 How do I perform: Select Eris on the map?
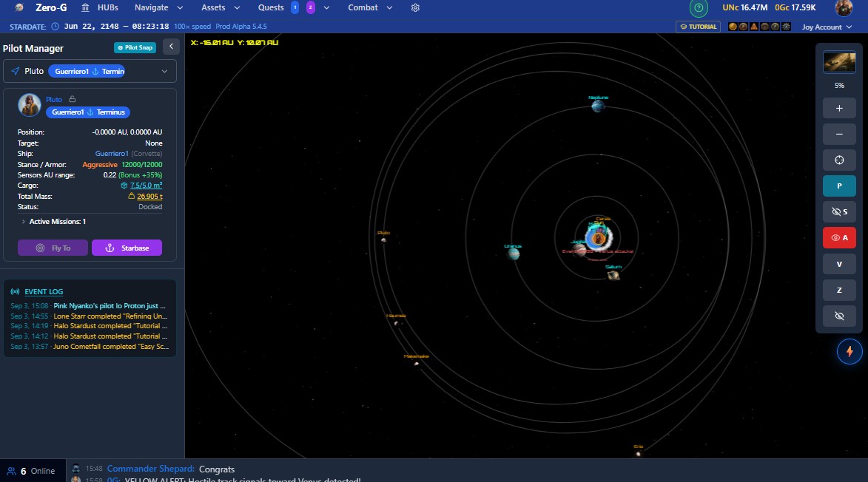[639, 454]
